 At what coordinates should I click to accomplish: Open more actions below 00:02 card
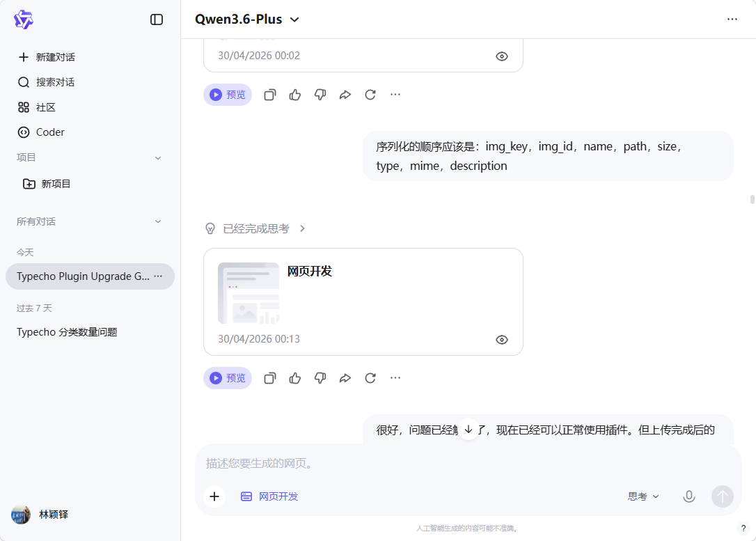(x=395, y=95)
